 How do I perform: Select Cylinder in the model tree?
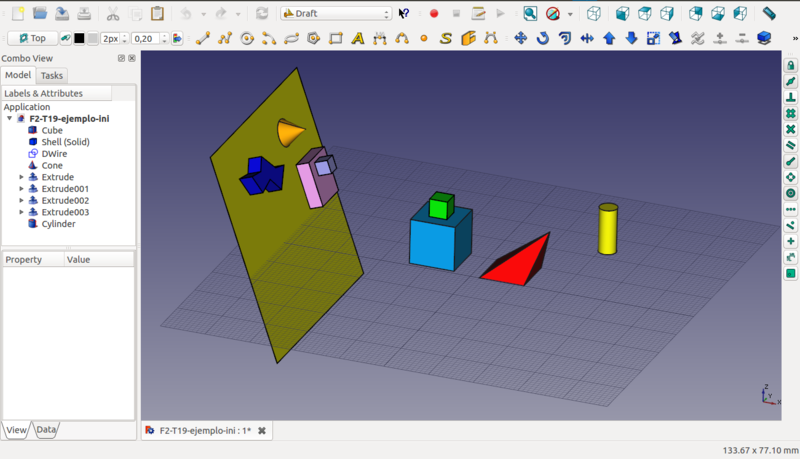[58, 224]
